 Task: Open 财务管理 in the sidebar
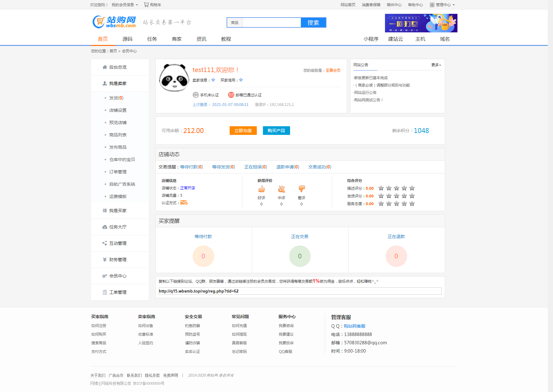click(120, 260)
